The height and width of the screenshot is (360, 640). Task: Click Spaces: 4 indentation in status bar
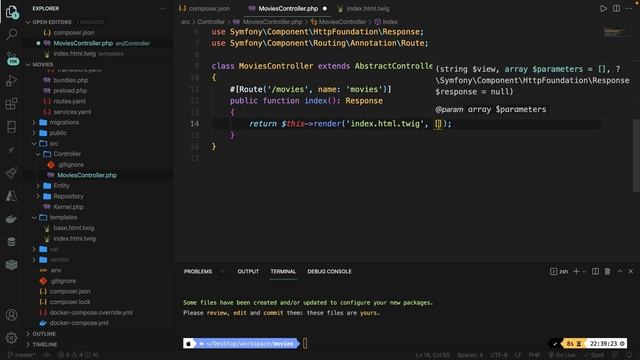[470, 355]
